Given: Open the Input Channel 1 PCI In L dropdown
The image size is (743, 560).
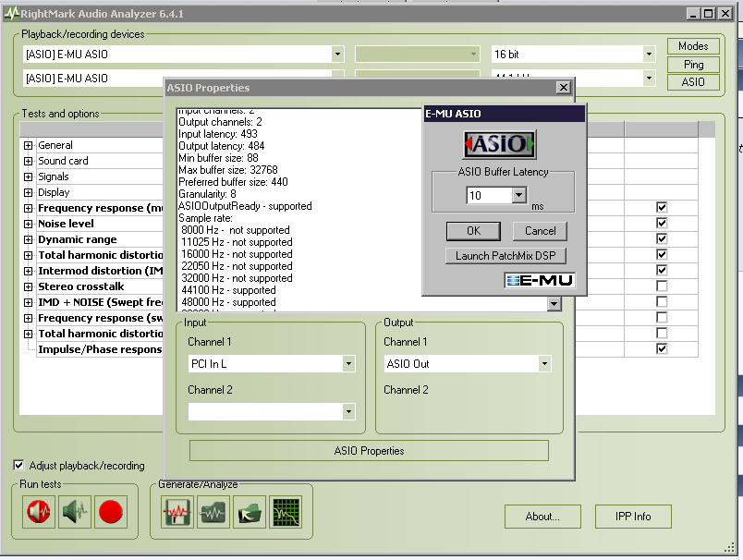Looking at the screenshot, I should 348,364.
